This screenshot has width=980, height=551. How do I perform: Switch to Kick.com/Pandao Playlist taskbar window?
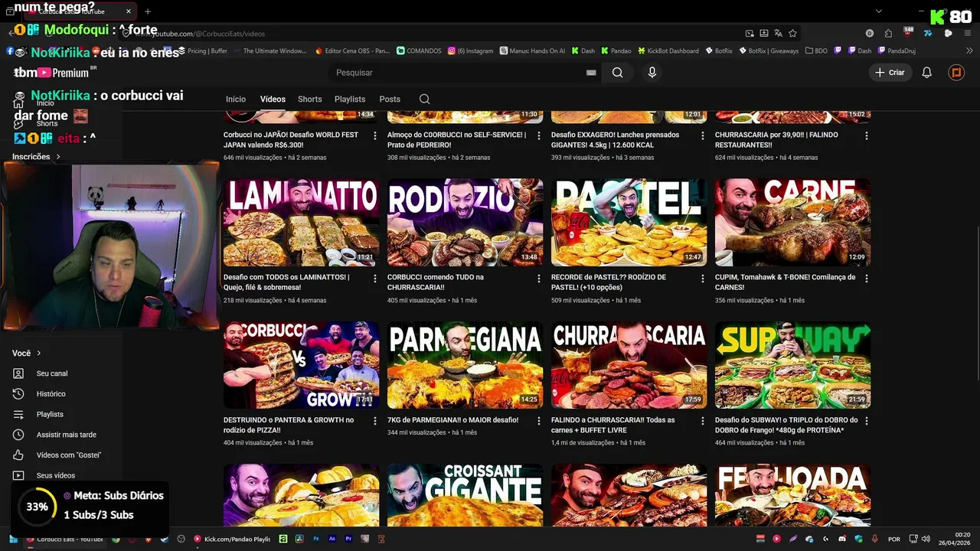pos(232,539)
